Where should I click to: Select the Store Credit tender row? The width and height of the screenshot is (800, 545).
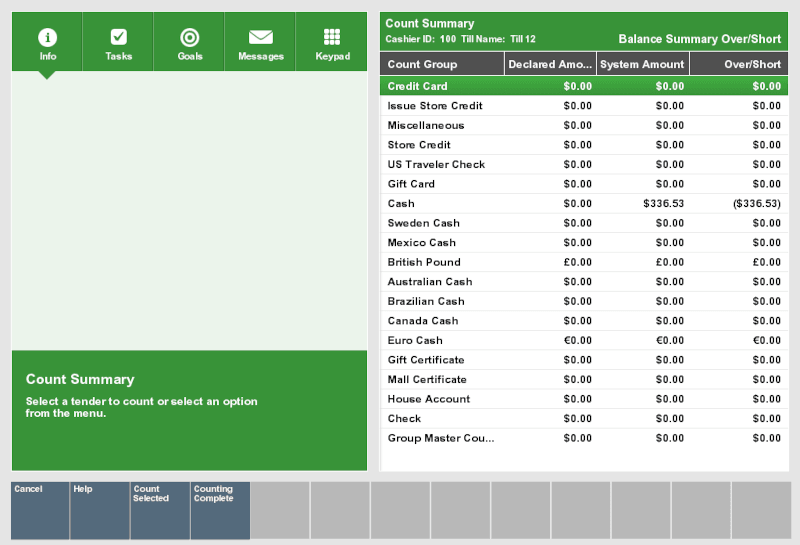coord(584,144)
